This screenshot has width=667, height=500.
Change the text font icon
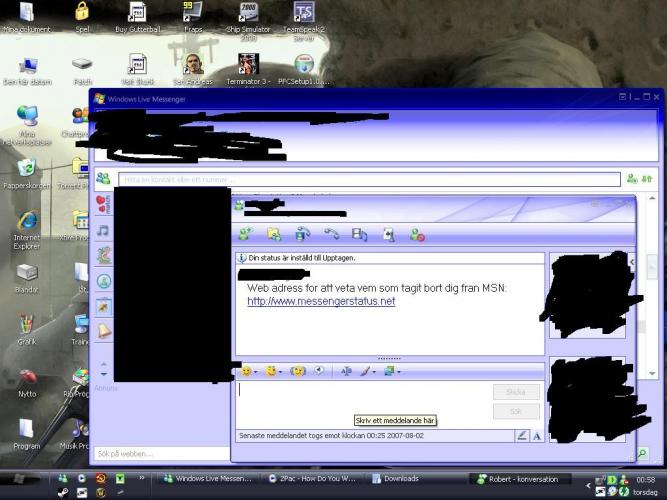pos(346,371)
